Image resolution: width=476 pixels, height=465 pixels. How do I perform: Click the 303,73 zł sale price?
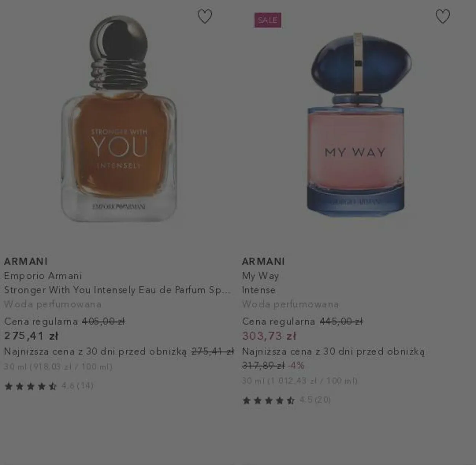pos(269,336)
